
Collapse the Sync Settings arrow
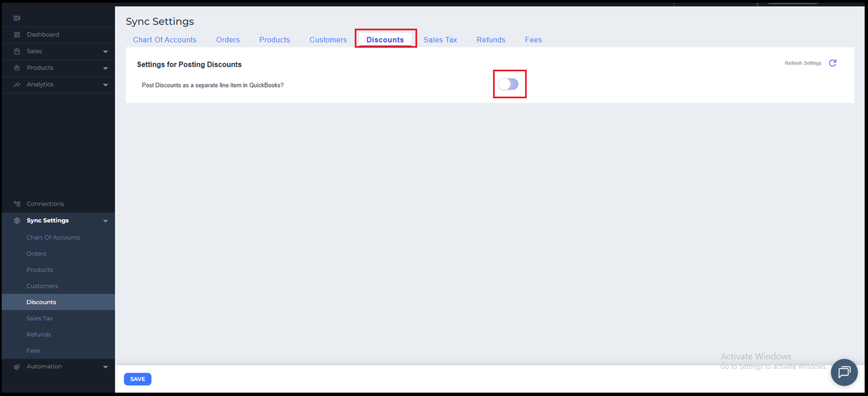pyautogui.click(x=106, y=221)
